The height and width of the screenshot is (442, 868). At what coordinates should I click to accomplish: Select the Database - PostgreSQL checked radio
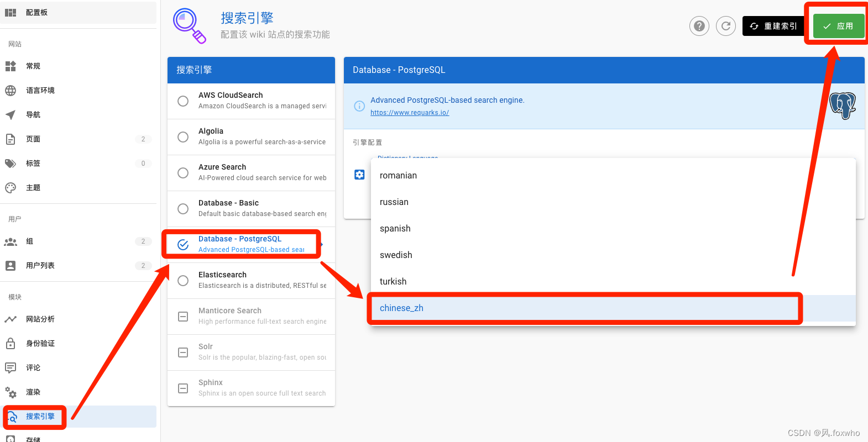183,245
